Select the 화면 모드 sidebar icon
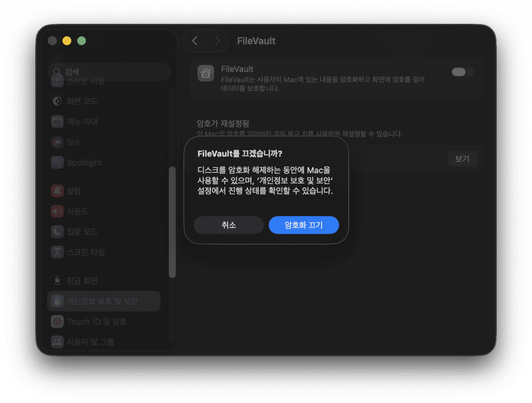532x403 pixels. tap(57, 101)
